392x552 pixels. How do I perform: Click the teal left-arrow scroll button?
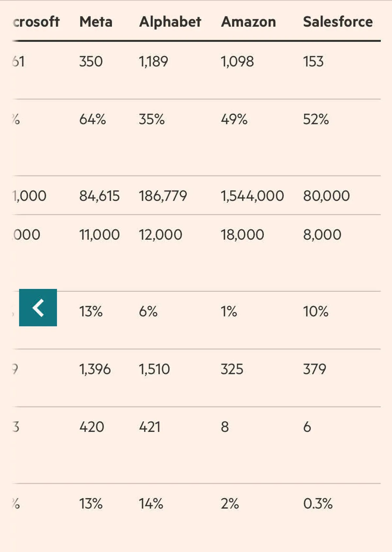point(38,308)
